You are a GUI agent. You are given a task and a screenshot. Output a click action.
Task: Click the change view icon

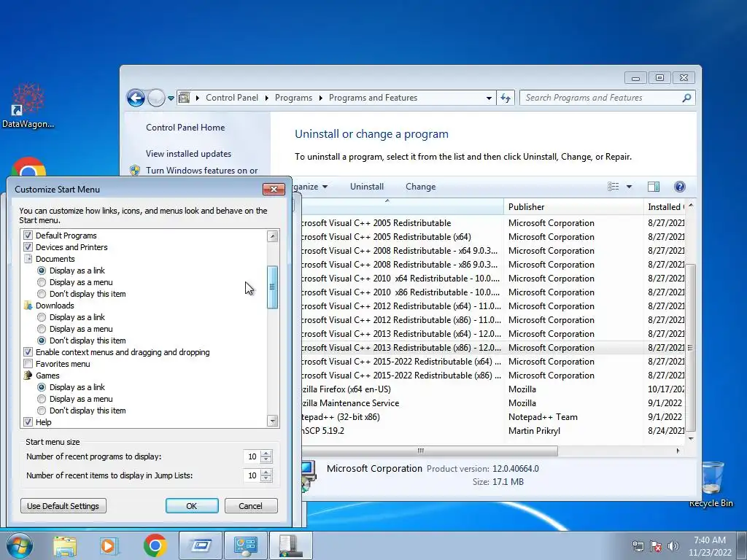click(613, 187)
